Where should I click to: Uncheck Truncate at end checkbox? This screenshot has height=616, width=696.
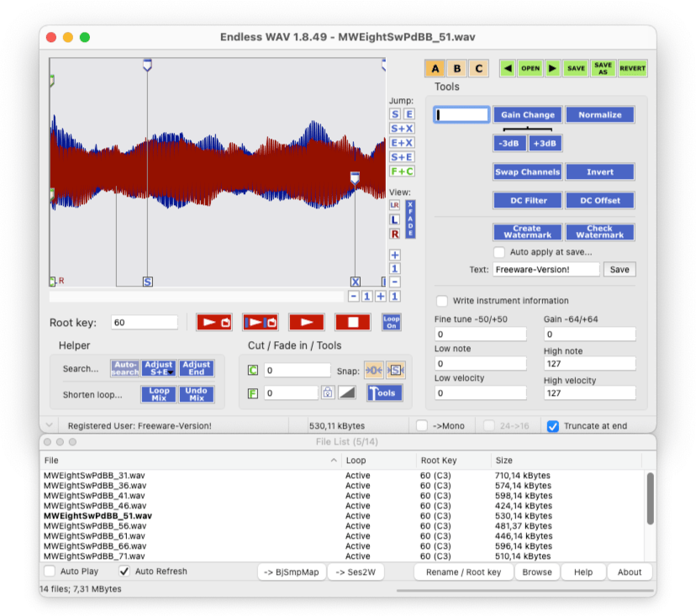[x=552, y=426]
